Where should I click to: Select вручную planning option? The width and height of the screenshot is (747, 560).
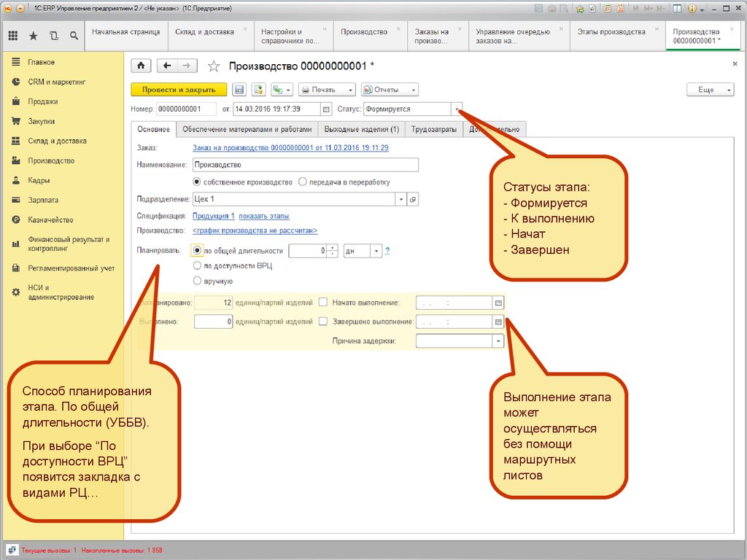pos(197,281)
